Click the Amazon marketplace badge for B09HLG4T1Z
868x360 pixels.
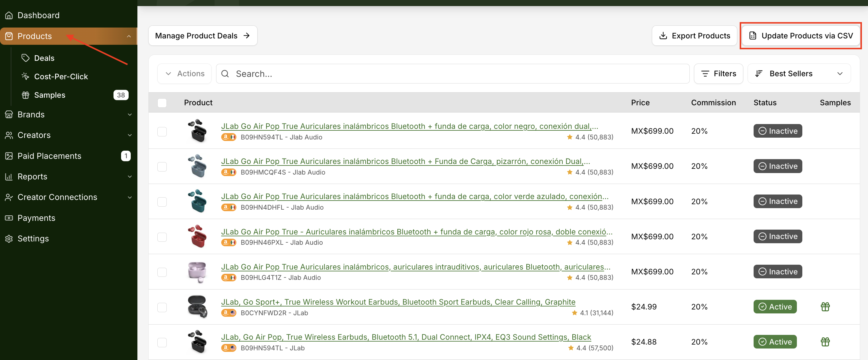(x=229, y=277)
